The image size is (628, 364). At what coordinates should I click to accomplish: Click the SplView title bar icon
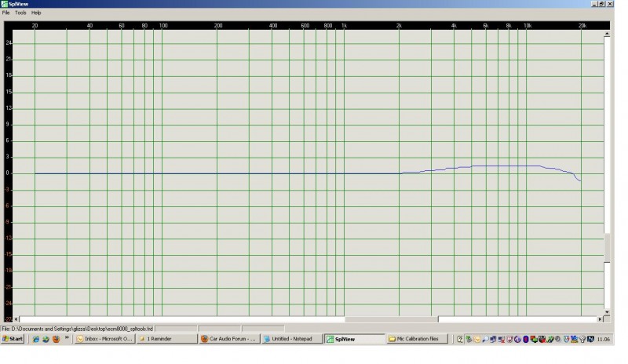coord(5,4)
